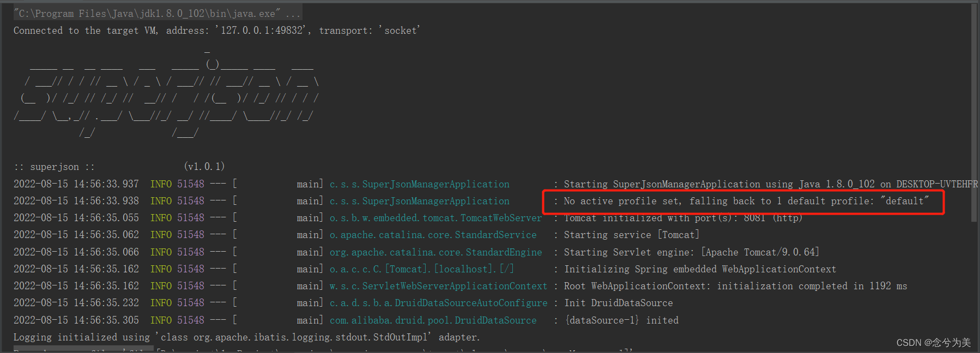Image resolution: width=980 pixels, height=353 pixels.
Task: Click the com.alibaba.druid.pool.DruidDataSource logger
Action: pyautogui.click(x=433, y=320)
